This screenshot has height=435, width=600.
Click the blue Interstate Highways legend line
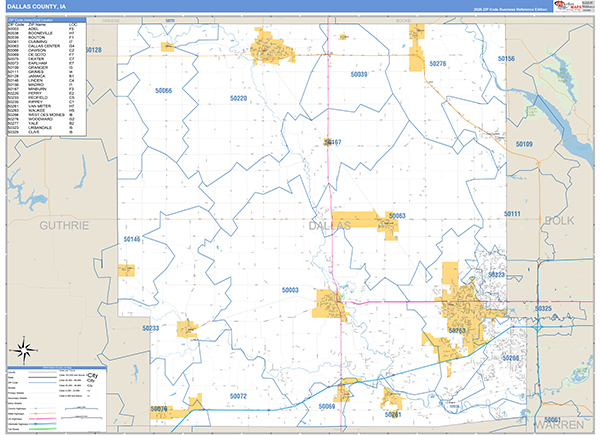(42, 424)
